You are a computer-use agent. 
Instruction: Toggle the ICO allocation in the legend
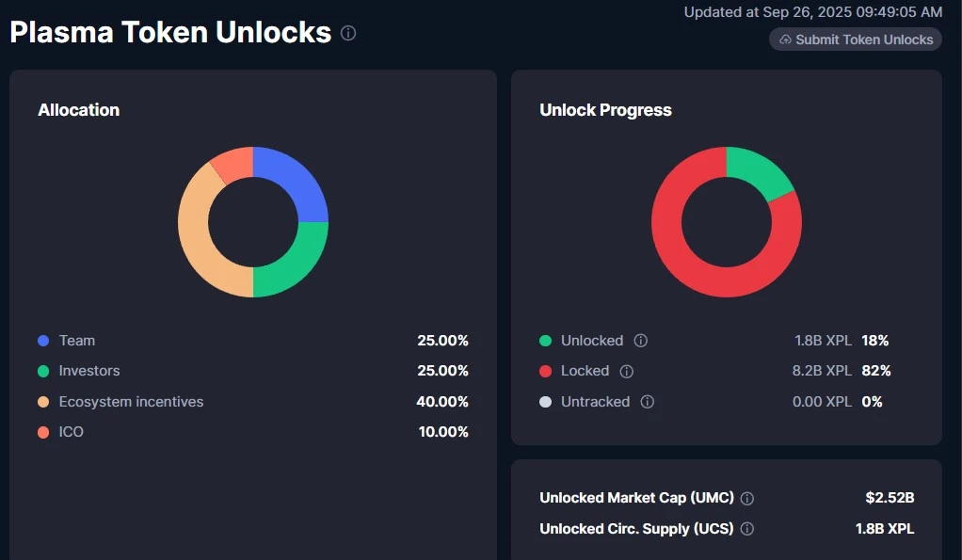(x=72, y=432)
